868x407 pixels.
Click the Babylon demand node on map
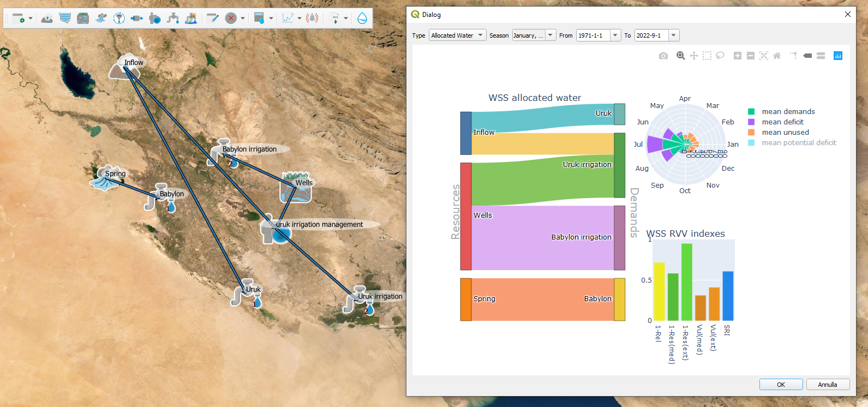coord(160,197)
